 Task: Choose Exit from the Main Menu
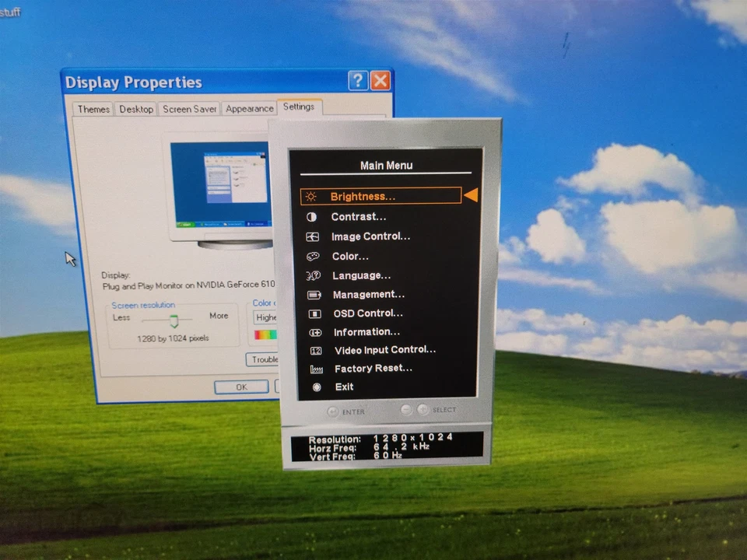pos(344,387)
